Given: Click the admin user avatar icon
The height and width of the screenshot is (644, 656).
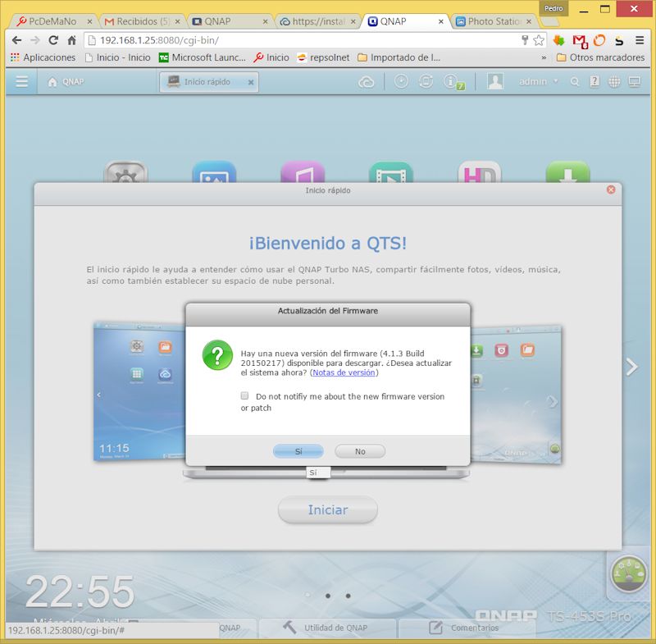Looking at the screenshot, I should (x=494, y=81).
